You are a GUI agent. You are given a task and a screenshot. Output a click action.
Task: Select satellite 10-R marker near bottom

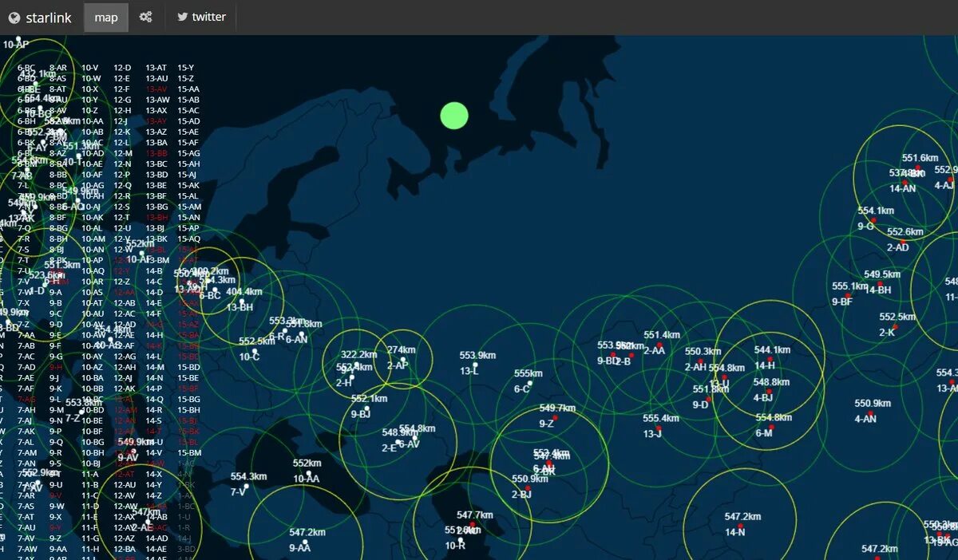tap(461, 539)
